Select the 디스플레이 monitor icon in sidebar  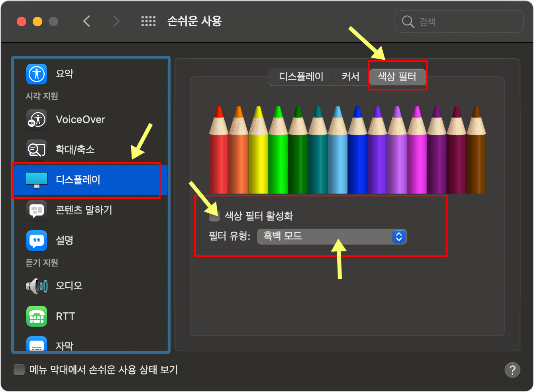[37, 180]
